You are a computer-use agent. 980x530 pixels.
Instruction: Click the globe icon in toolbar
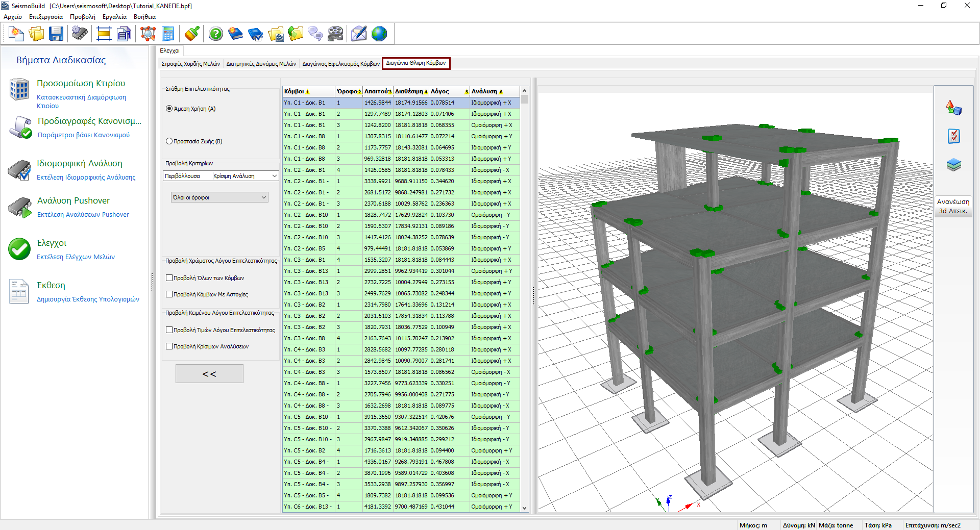tap(379, 34)
